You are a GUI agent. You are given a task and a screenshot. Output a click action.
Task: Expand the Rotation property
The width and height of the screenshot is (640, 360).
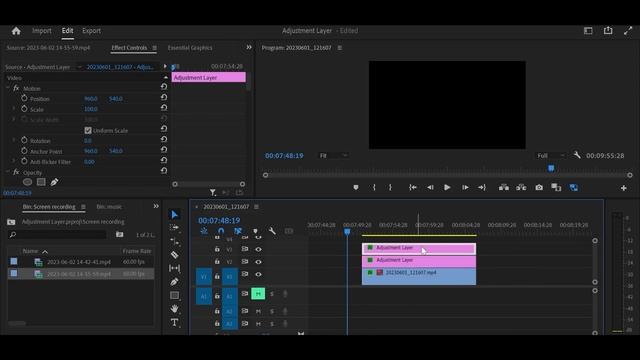(13, 140)
